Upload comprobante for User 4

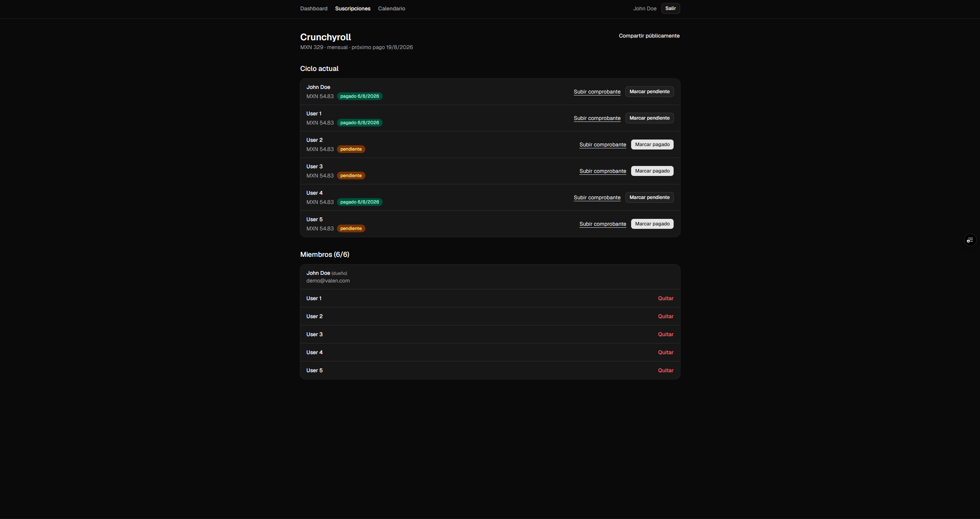click(597, 197)
